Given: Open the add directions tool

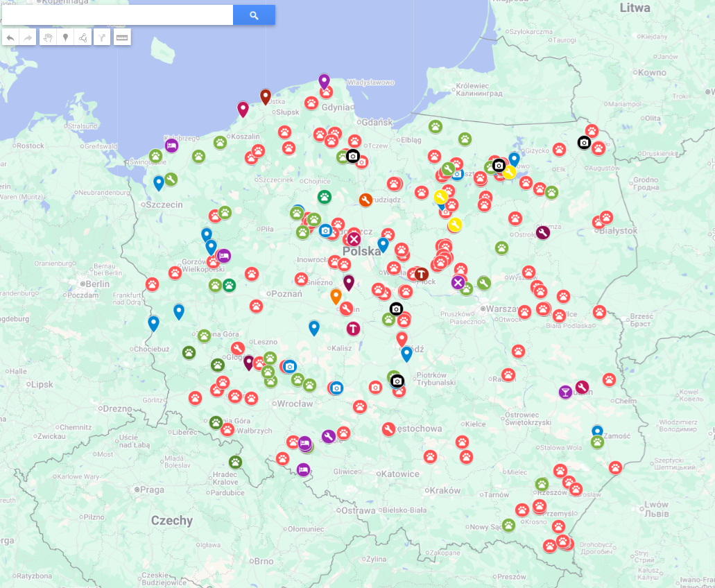Looking at the screenshot, I should 102,37.
